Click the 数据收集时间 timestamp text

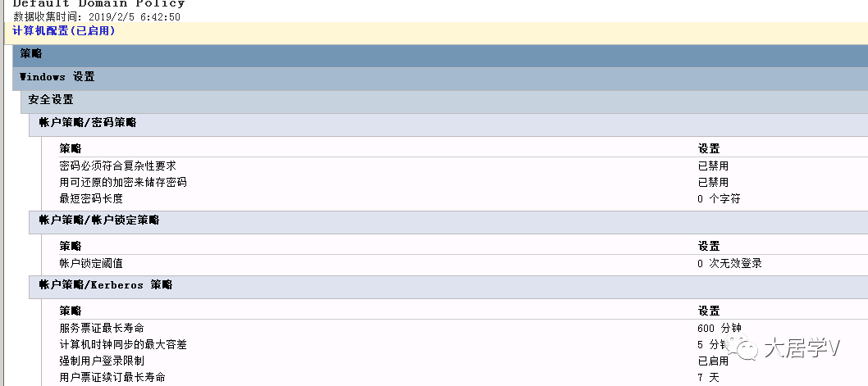point(96,16)
